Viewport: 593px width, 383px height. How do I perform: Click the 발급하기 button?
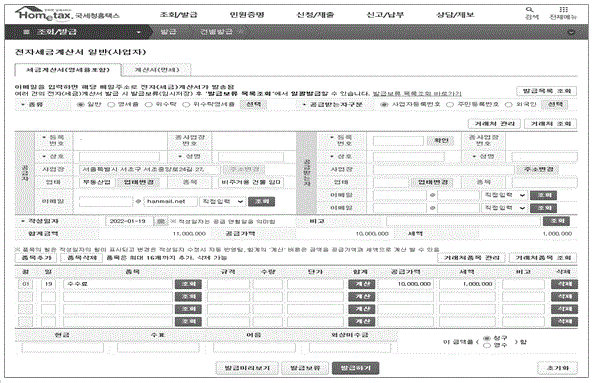tap(355, 368)
